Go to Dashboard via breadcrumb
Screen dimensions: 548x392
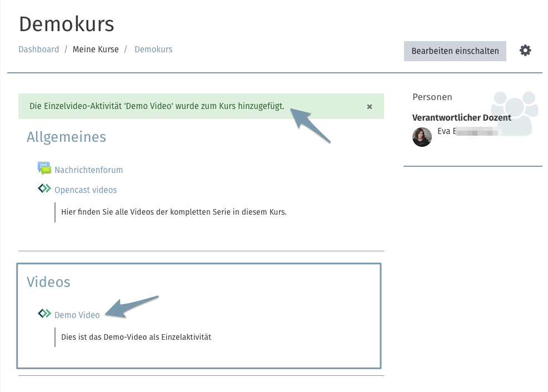pos(39,49)
